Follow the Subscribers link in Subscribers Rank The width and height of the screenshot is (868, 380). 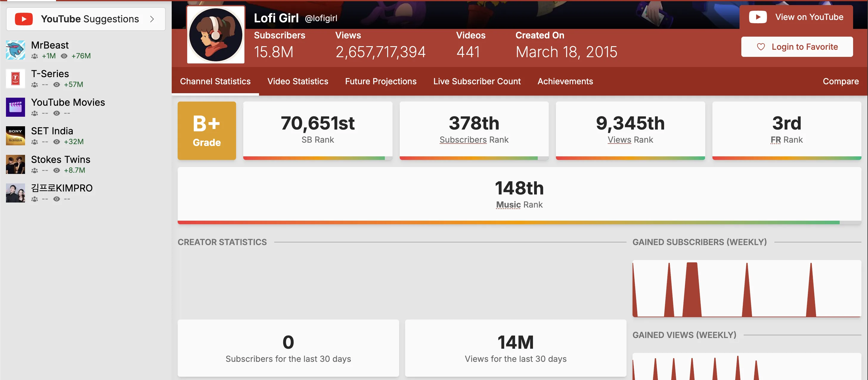(x=463, y=140)
